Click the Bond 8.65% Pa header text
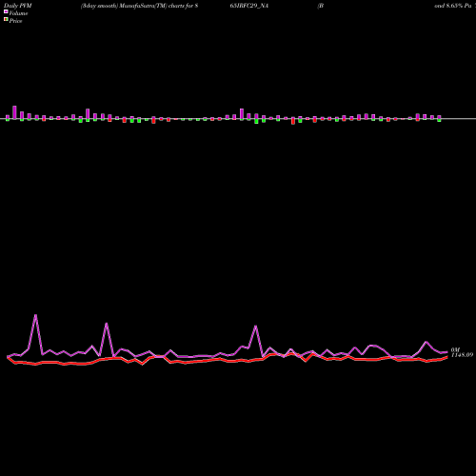This screenshot has height=476, width=476. click(x=453, y=6)
